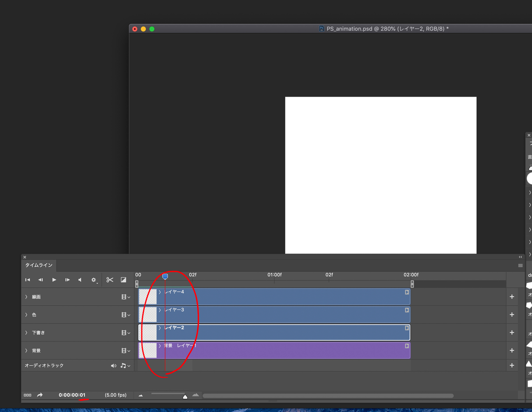This screenshot has height=412, width=532.
Task: Open motion options arrow on レイヤー4 clip
Action: pyautogui.click(x=407, y=292)
